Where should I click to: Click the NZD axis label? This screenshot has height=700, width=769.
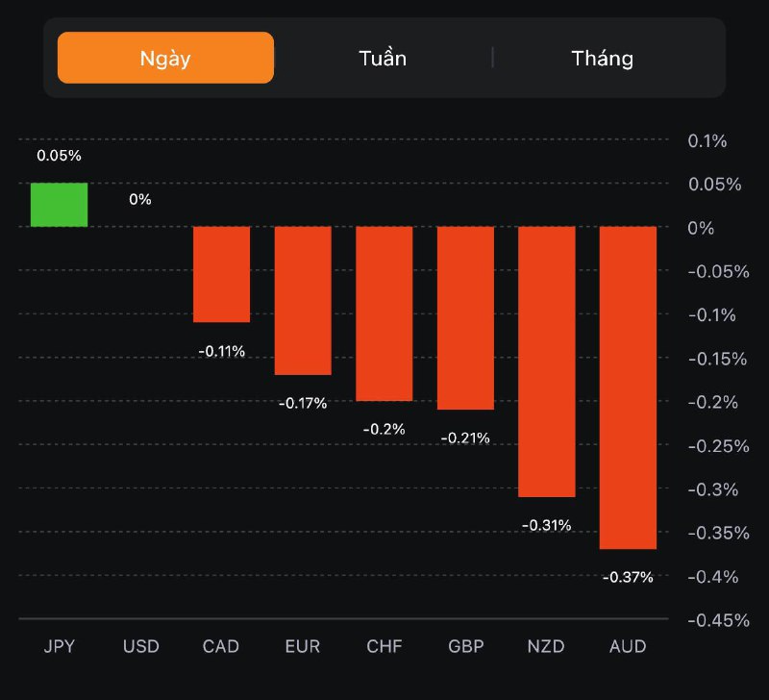[x=546, y=646]
